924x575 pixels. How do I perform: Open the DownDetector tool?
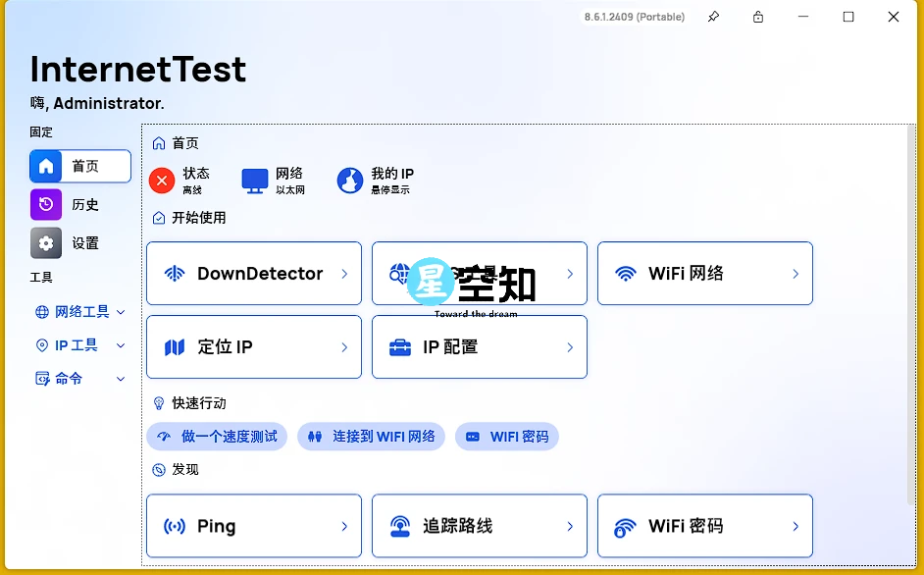tap(253, 273)
